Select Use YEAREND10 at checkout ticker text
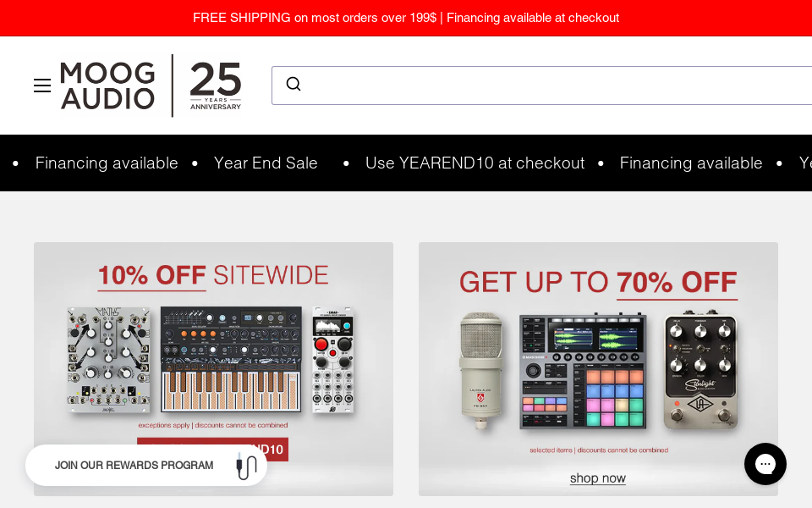Screen dimensions: 812x508 pyautogui.click(x=475, y=163)
